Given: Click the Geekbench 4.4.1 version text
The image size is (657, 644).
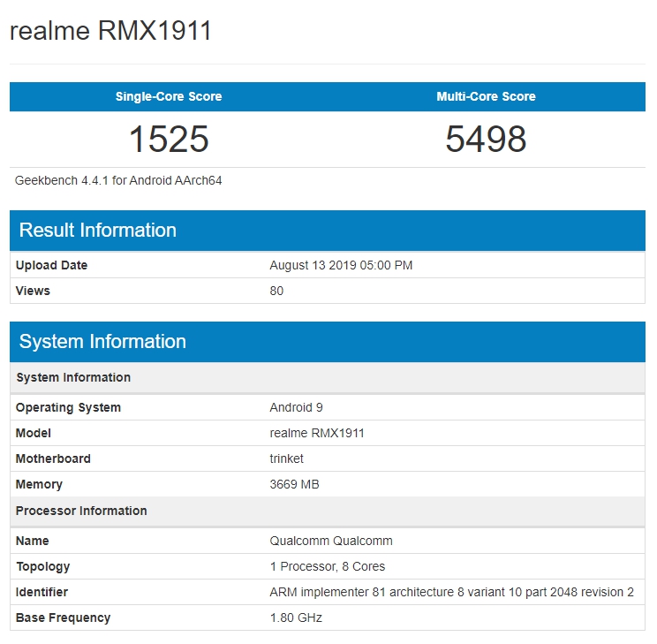Looking at the screenshot, I should (118, 180).
